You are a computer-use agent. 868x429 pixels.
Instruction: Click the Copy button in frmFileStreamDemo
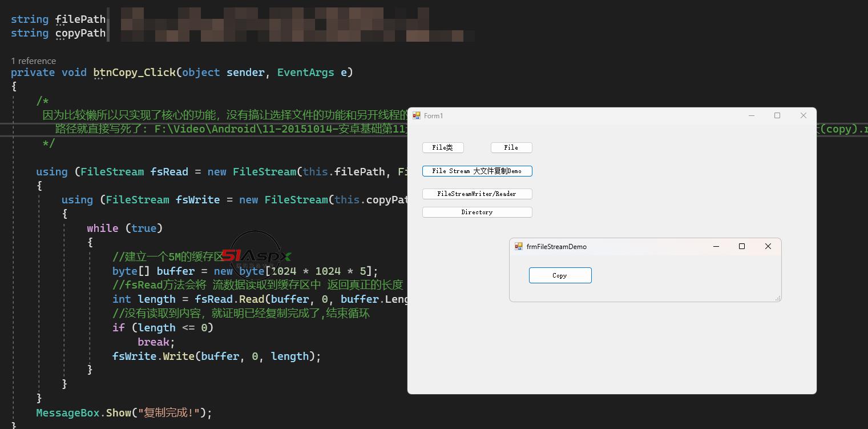pos(560,275)
